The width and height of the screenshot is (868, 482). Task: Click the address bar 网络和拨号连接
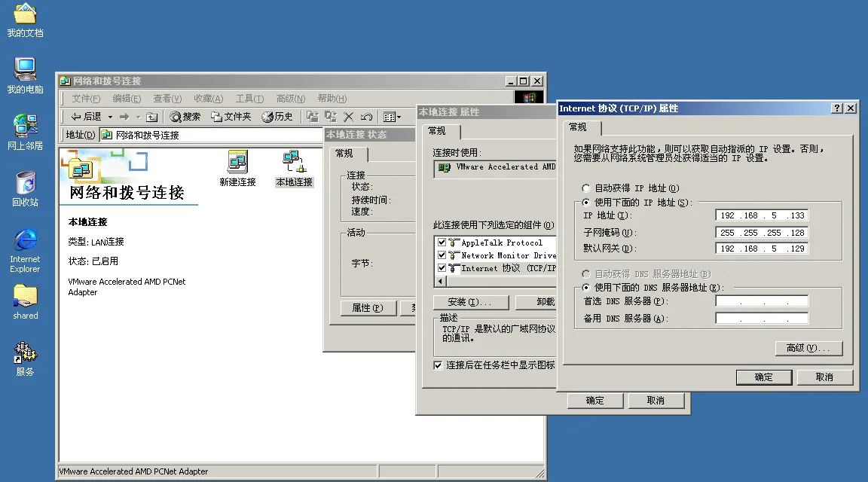click(210, 135)
